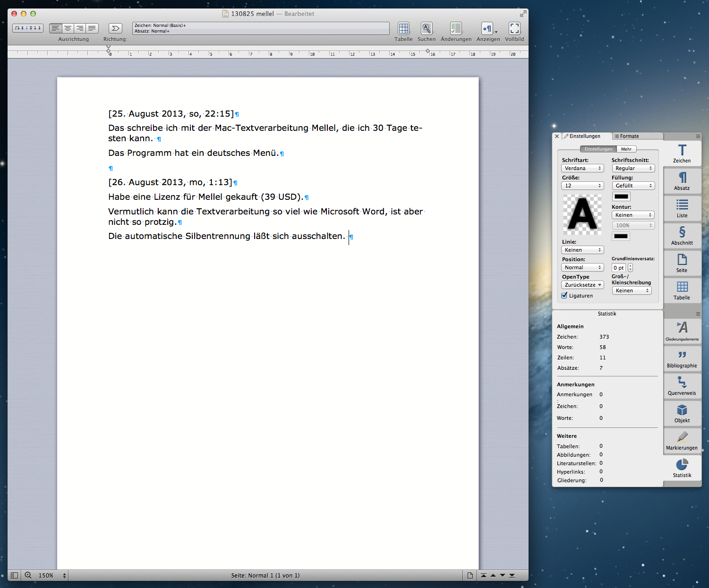Open the Gliederungselemente palette
The image size is (709, 588).
coord(682,331)
